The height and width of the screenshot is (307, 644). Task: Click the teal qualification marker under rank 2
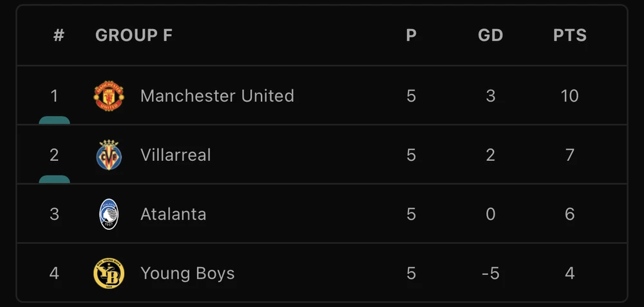point(54,180)
